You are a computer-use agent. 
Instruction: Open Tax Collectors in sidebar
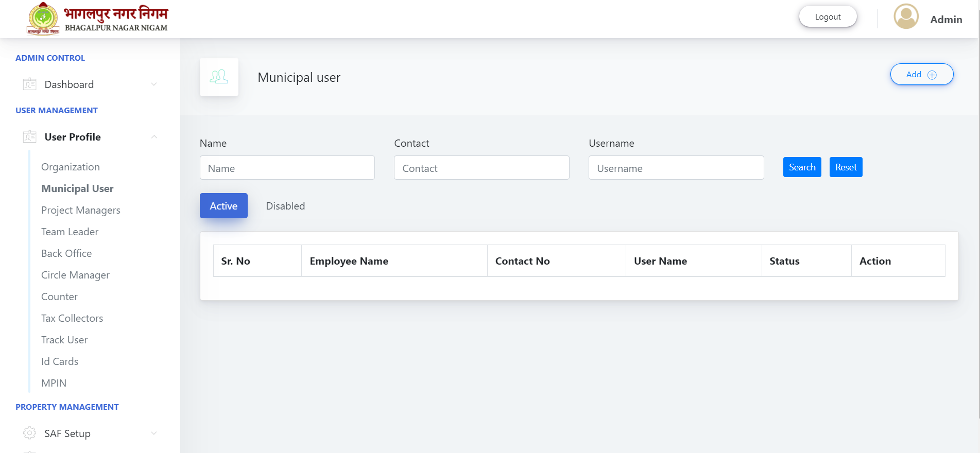[72, 318]
